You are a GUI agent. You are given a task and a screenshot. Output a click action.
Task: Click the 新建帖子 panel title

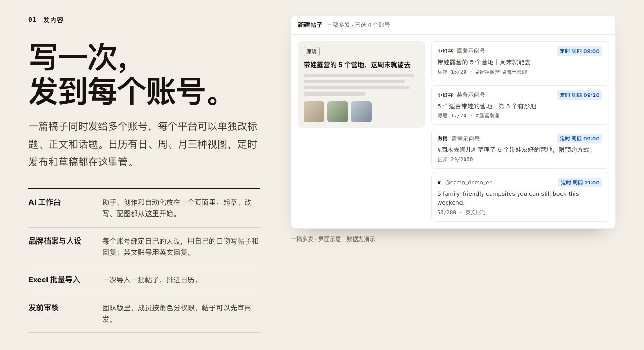tap(310, 25)
